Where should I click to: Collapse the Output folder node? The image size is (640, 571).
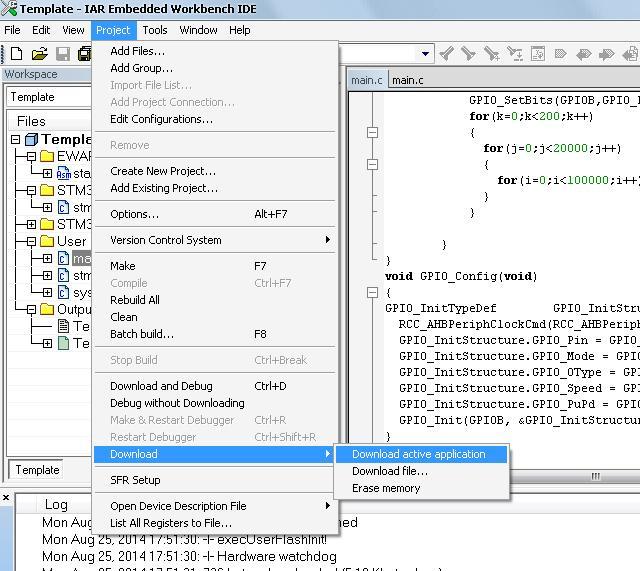(31, 309)
